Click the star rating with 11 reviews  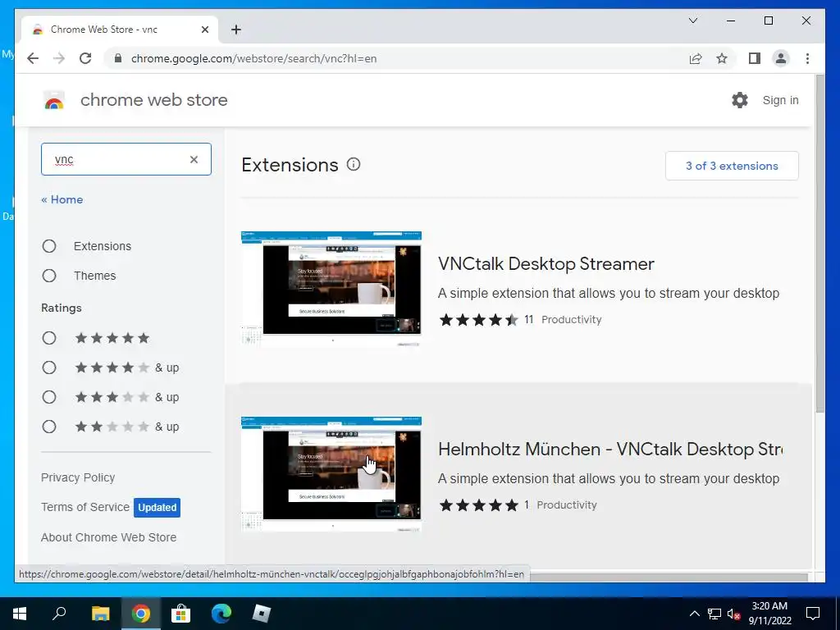click(478, 320)
